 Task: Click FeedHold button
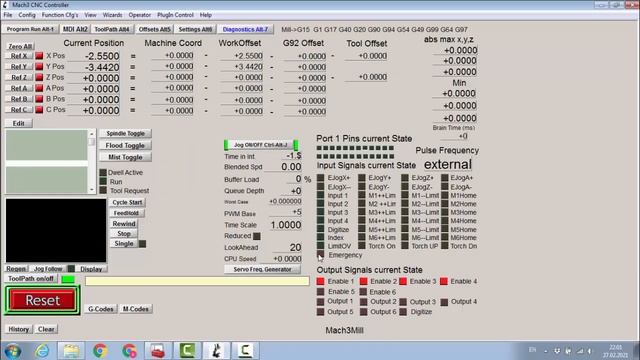click(x=126, y=213)
